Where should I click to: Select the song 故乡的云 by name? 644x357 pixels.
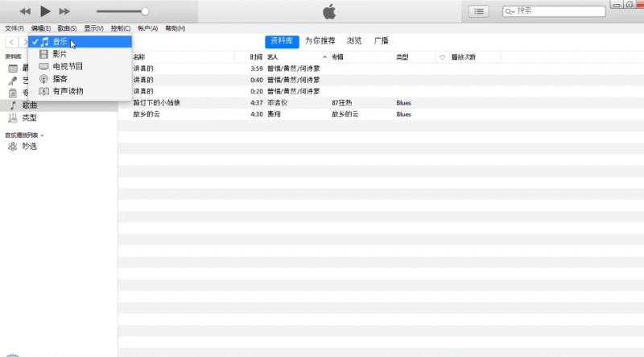[x=147, y=114]
